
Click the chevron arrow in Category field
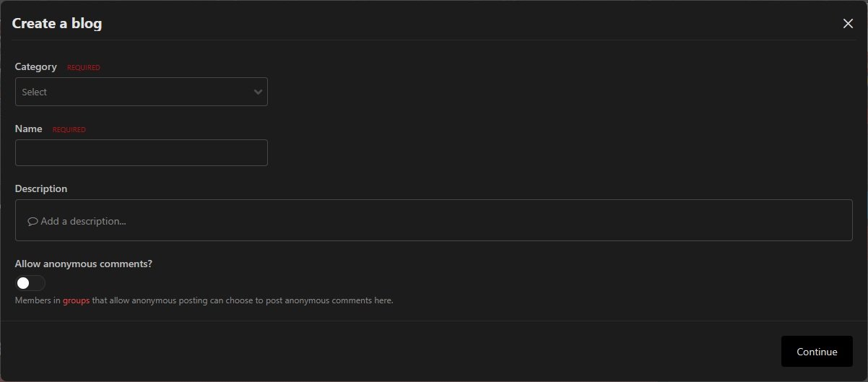click(x=258, y=92)
